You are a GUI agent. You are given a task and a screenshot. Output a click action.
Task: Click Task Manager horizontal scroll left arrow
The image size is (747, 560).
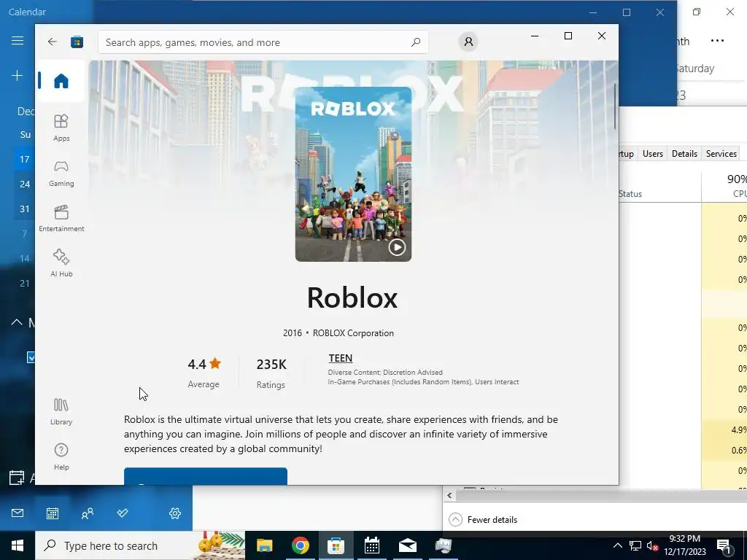[x=449, y=496]
